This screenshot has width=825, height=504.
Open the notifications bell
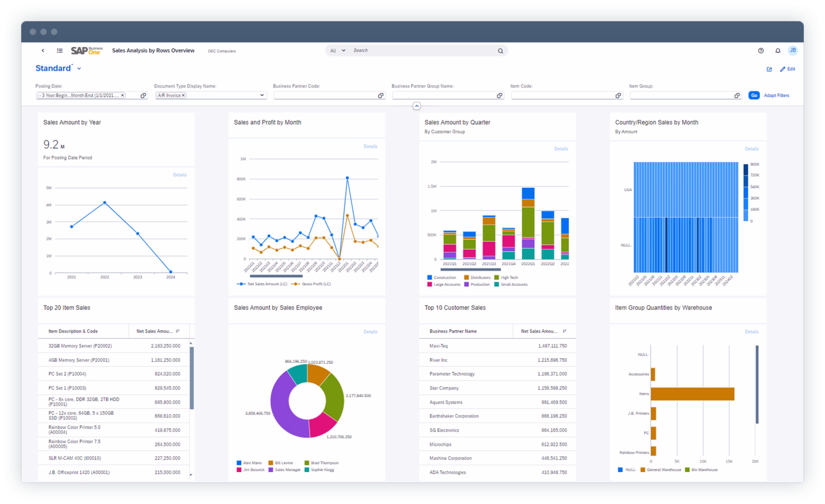pos(777,50)
